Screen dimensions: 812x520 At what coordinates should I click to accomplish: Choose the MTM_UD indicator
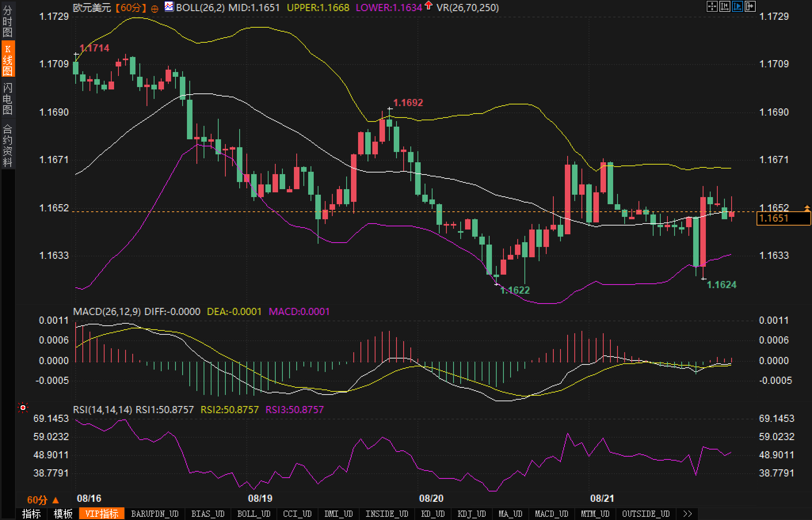(595, 514)
